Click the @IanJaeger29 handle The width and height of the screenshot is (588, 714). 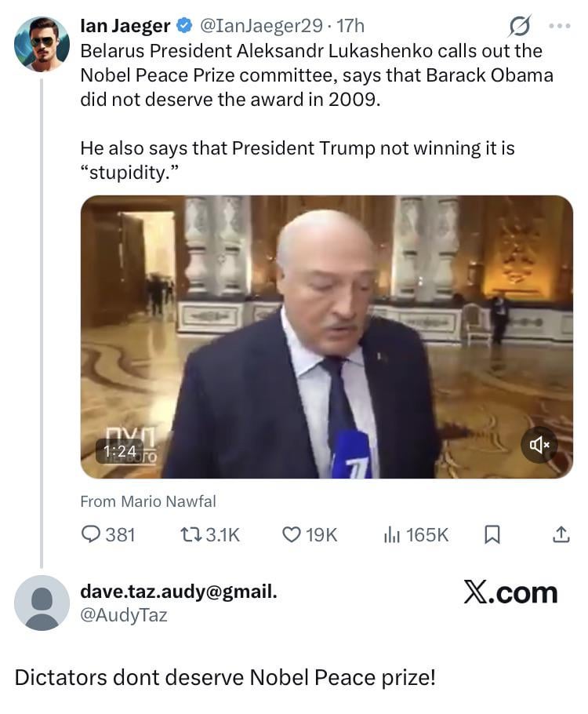(x=261, y=26)
